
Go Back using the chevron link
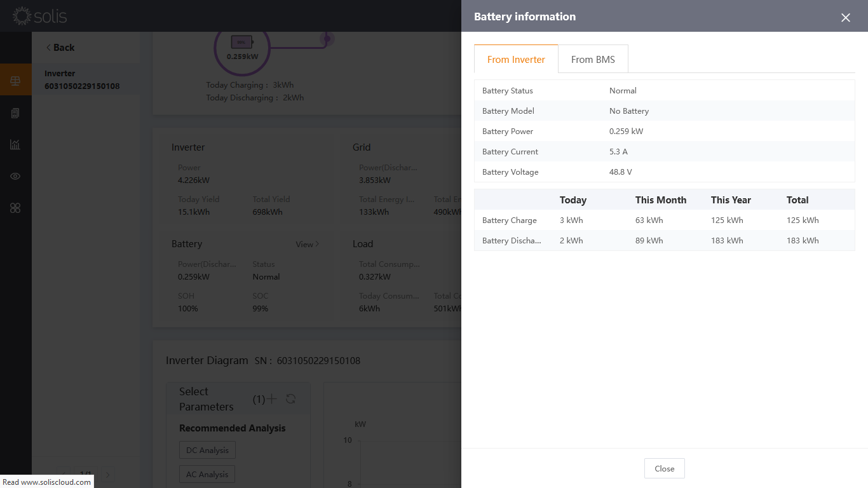click(x=60, y=48)
